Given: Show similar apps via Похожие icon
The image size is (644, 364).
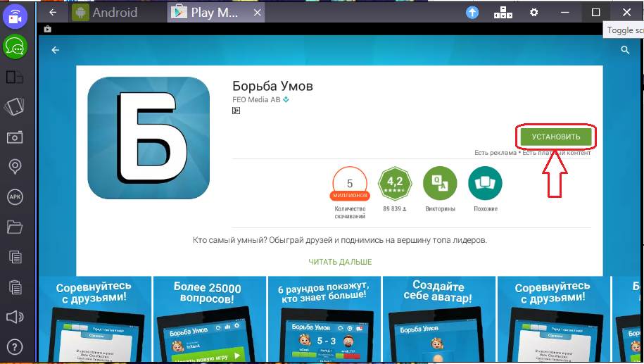Looking at the screenshot, I should tap(485, 184).
